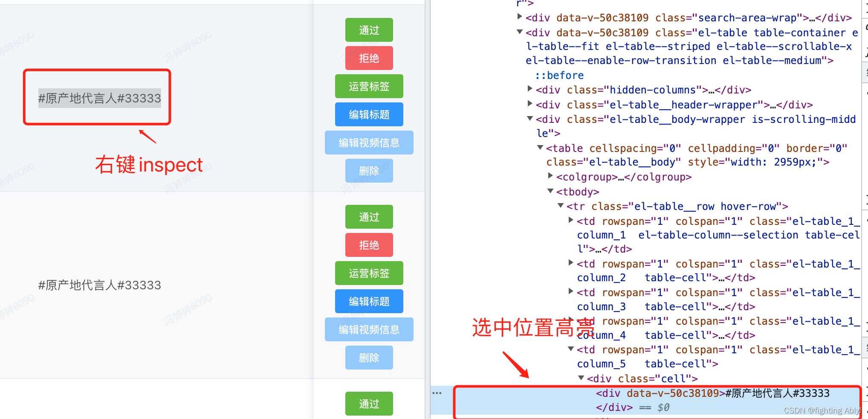Expand td column_1 selection node
The height and width of the screenshot is (419, 868).
point(571,220)
